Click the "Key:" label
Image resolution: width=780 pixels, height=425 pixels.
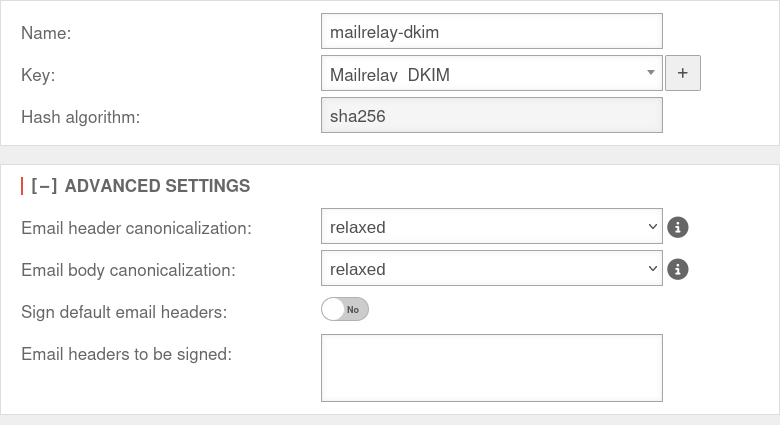point(38,75)
